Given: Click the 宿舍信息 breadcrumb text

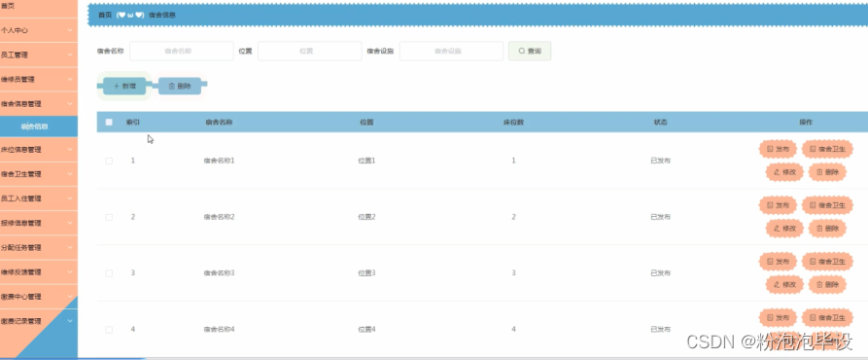Looking at the screenshot, I should (x=162, y=15).
